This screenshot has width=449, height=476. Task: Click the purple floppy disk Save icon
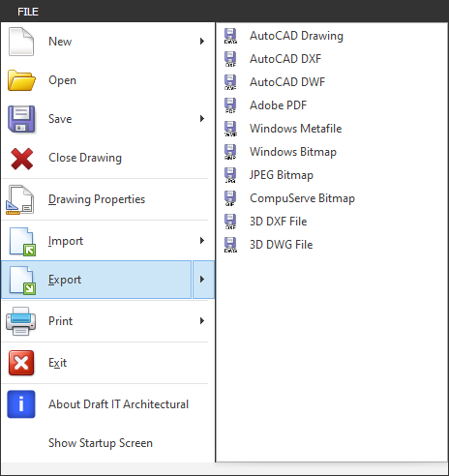click(21, 119)
